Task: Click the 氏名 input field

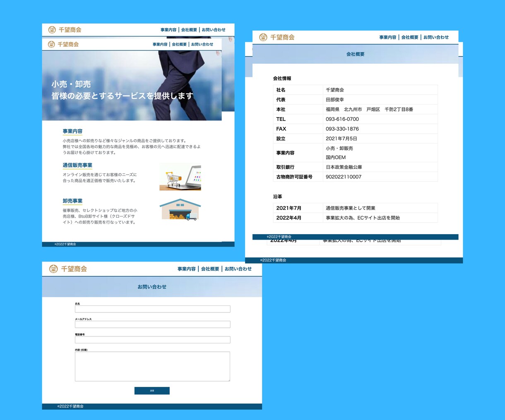Action: tap(152, 309)
